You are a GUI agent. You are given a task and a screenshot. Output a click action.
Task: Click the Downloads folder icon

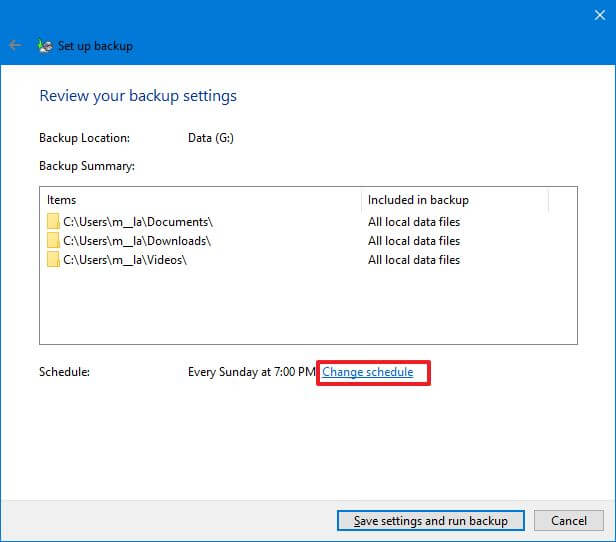tap(53, 240)
